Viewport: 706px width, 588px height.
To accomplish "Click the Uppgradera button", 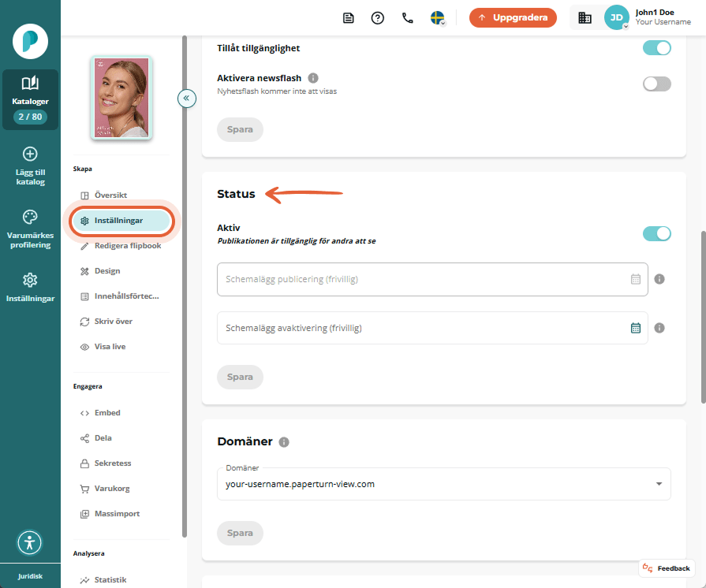I will (513, 17).
